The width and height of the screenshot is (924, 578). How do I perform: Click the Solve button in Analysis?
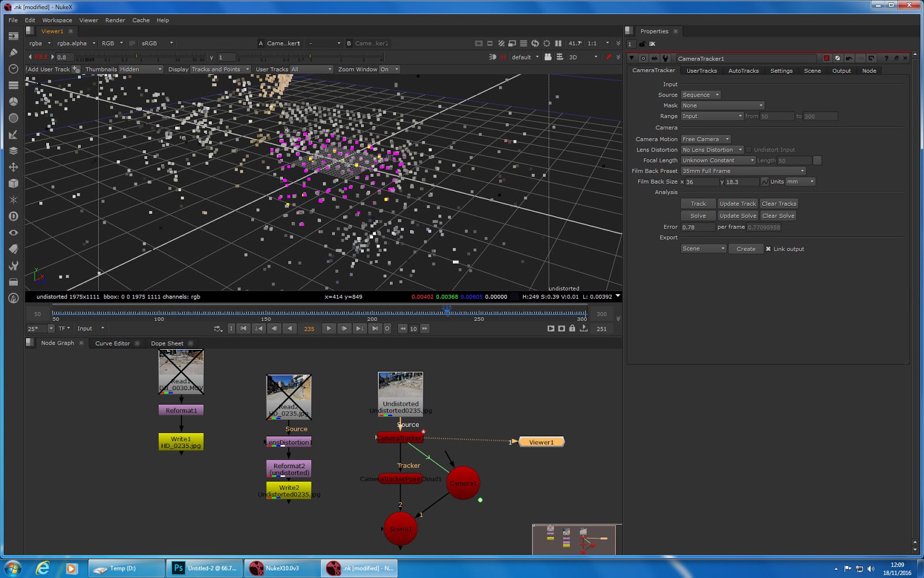698,215
